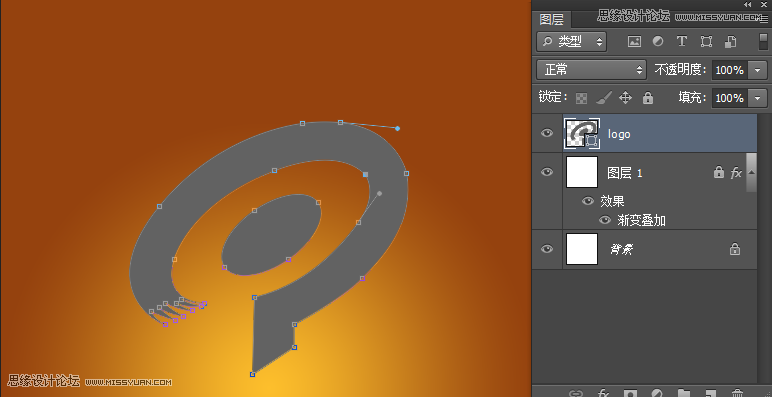Click the gray filled ellipse inside the logo shape
The image size is (772, 397).
point(272,234)
